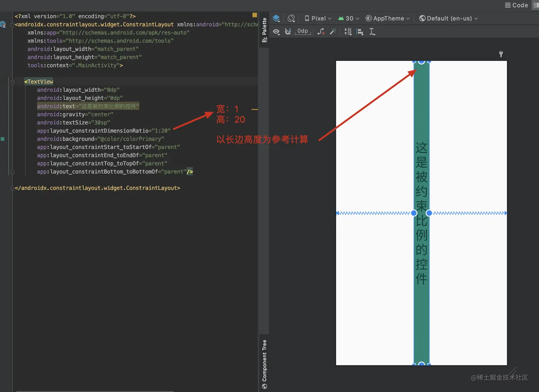This screenshot has width=539, height=392.
Task: Select the bottom constraint handle of the TextView
Action: click(421, 364)
